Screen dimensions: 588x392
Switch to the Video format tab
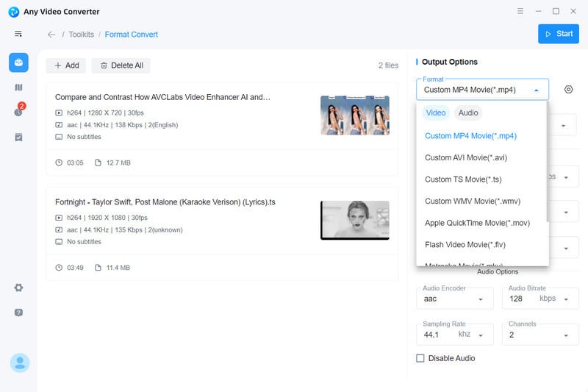click(436, 113)
